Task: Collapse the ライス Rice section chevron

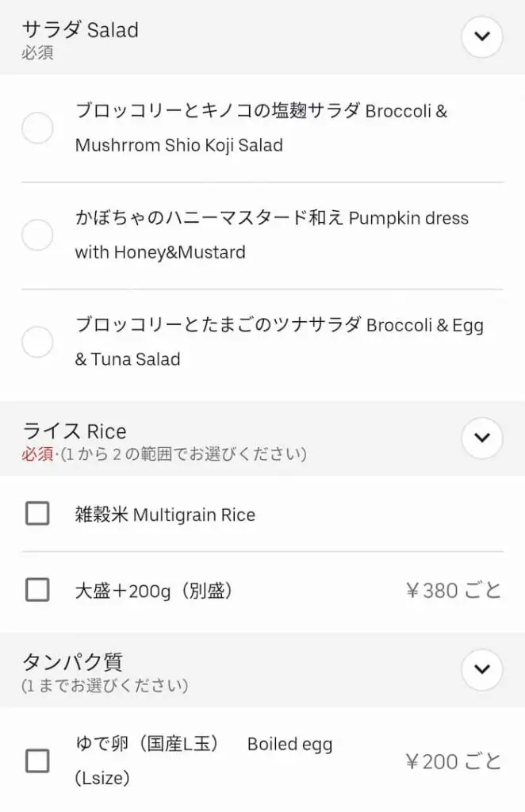Action: [x=482, y=438]
